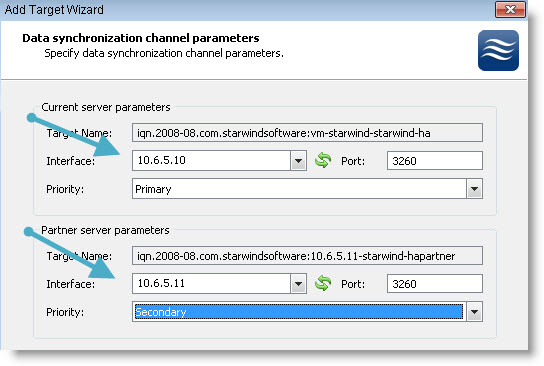
Task: Click the current server Priority label
Action: (x=65, y=189)
